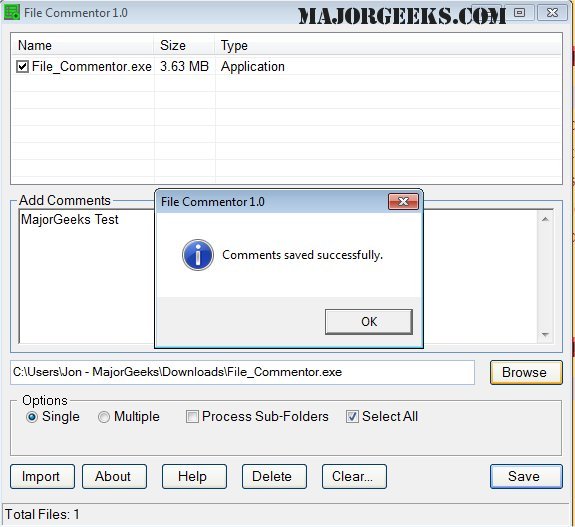Select the Single radio option

[x=32, y=417]
